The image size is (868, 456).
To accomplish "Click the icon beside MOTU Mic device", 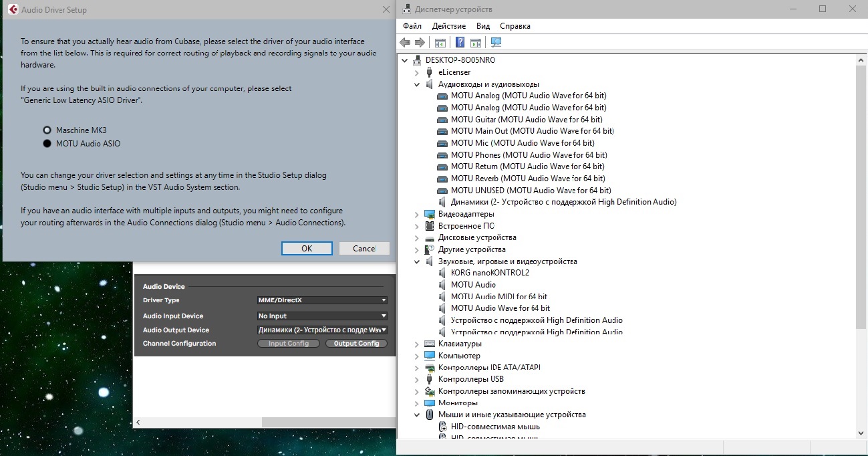I will [442, 143].
